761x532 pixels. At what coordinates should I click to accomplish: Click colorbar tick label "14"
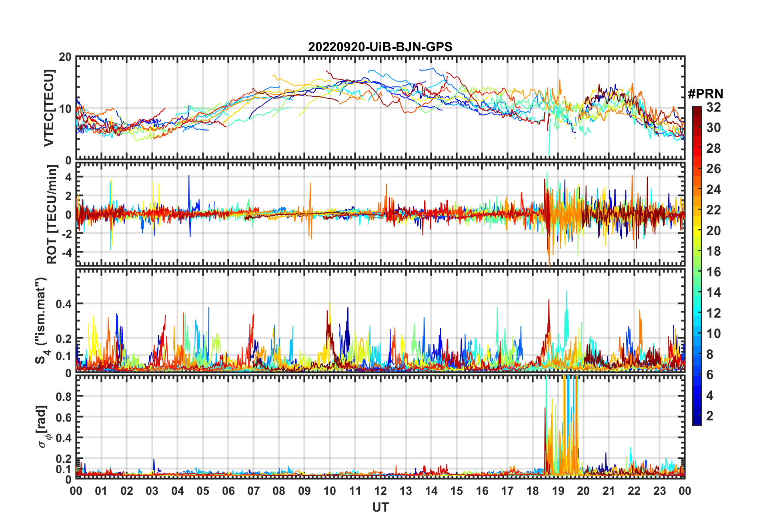(713, 292)
